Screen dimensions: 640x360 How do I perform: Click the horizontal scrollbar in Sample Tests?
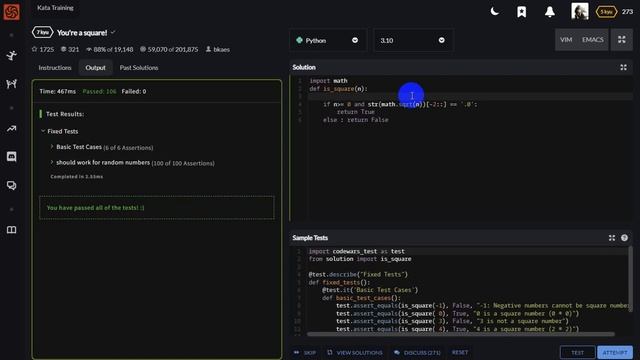tap(460, 334)
